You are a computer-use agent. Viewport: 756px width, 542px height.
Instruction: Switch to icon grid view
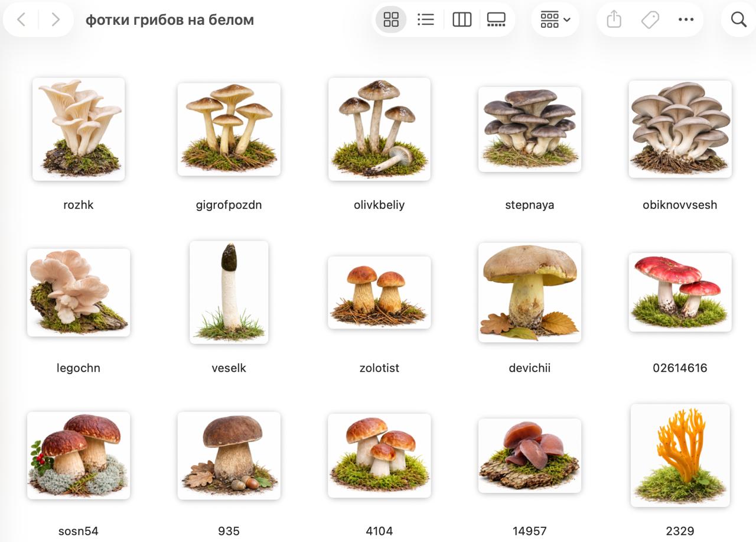391,20
